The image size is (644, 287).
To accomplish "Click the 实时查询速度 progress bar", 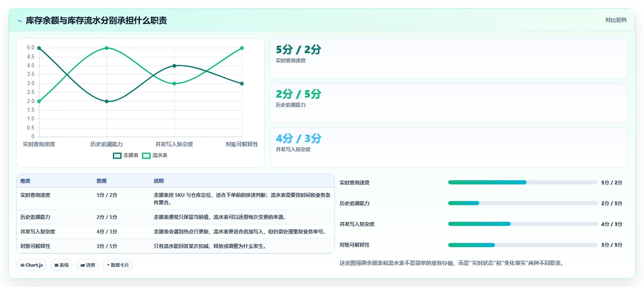I will [x=523, y=182].
